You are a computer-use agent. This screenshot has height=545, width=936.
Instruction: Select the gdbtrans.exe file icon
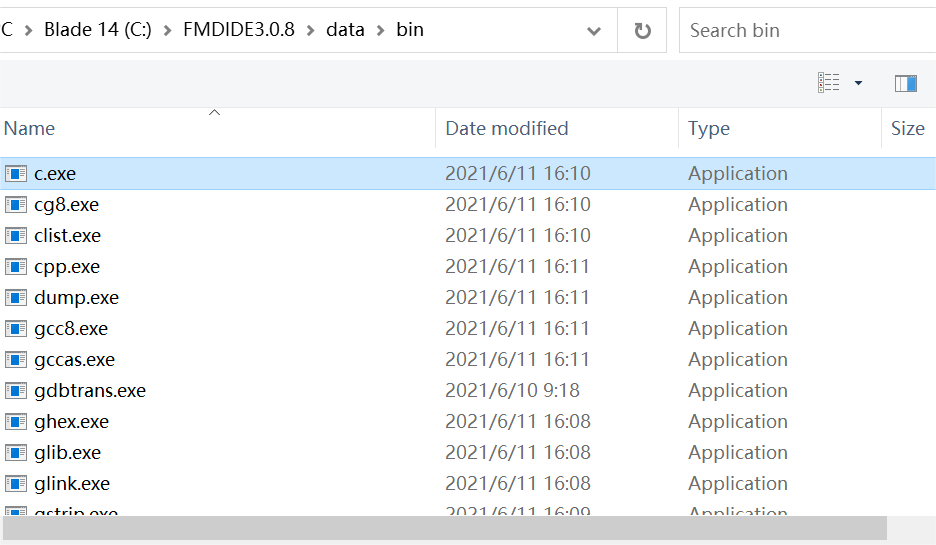coord(16,390)
